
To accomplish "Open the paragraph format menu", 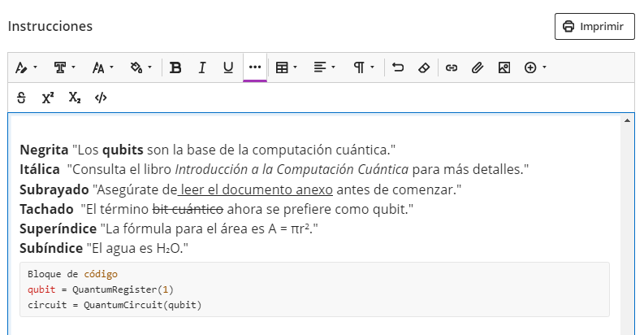I will coord(363,67).
